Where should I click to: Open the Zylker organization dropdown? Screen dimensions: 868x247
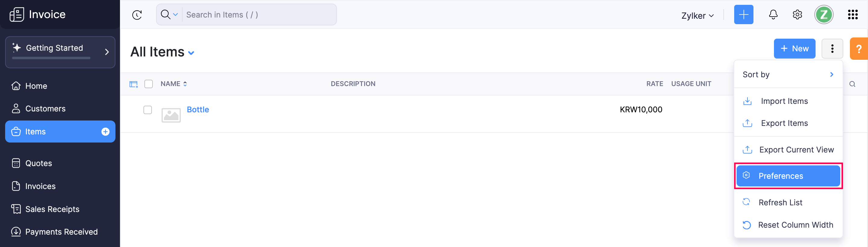(697, 15)
